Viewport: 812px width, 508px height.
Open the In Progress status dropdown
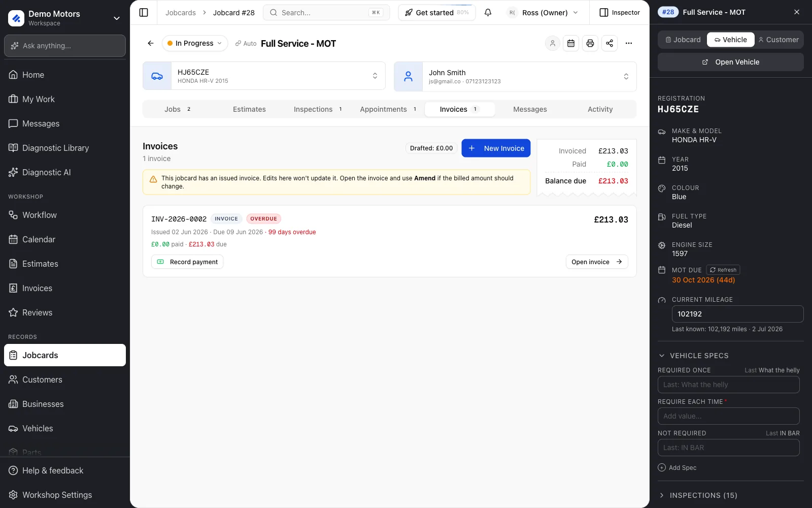[195, 44]
